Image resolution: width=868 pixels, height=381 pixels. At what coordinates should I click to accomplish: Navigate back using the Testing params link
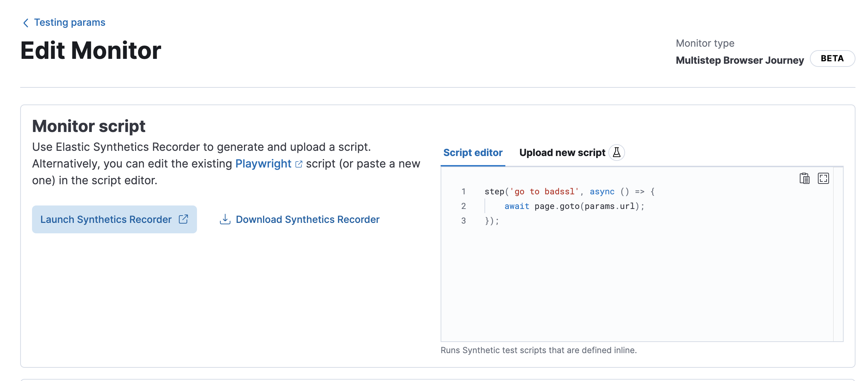(69, 22)
